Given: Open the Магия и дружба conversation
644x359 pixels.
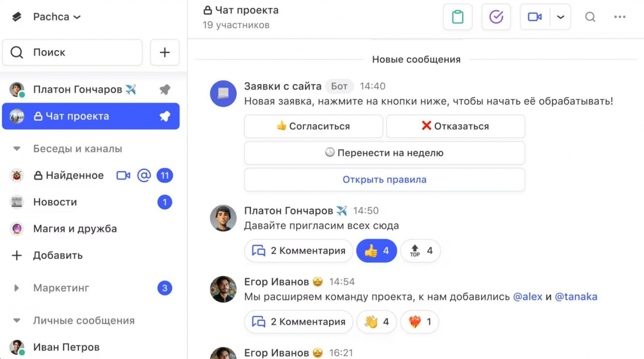Looking at the screenshot, I should [91, 229].
